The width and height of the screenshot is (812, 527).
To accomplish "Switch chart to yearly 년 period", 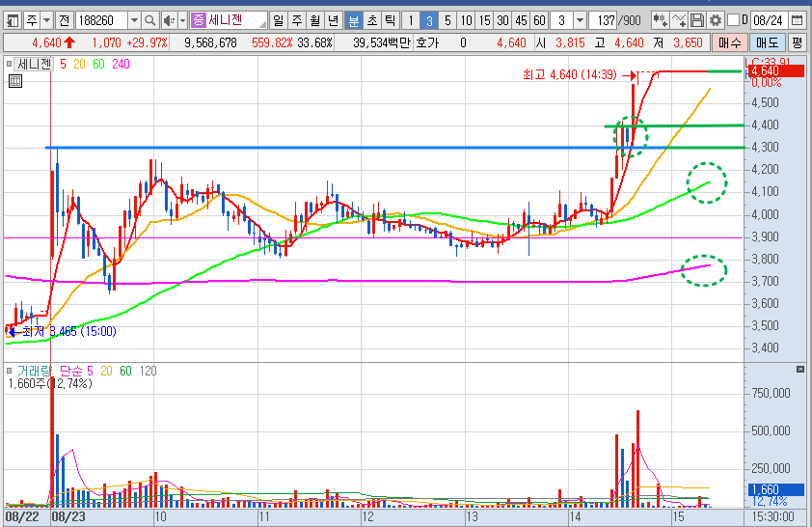I will 333,20.
